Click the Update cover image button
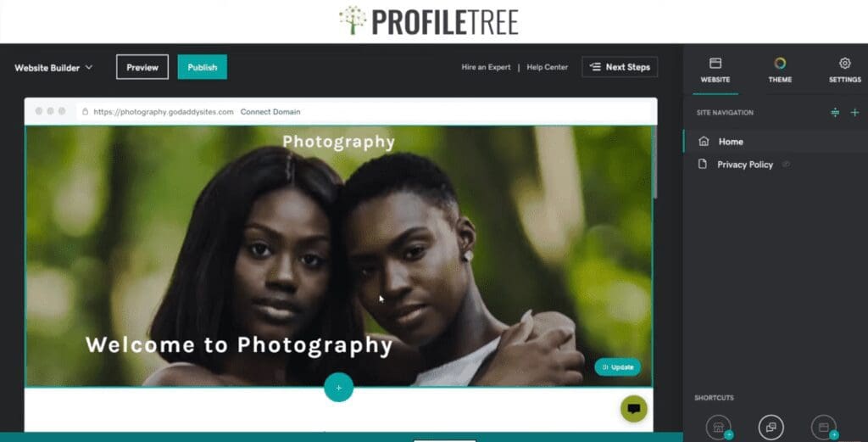 [618, 367]
